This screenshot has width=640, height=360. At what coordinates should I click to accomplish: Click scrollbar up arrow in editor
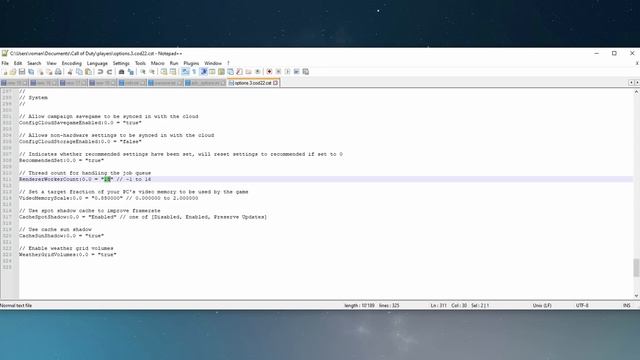tap(636, 92)
